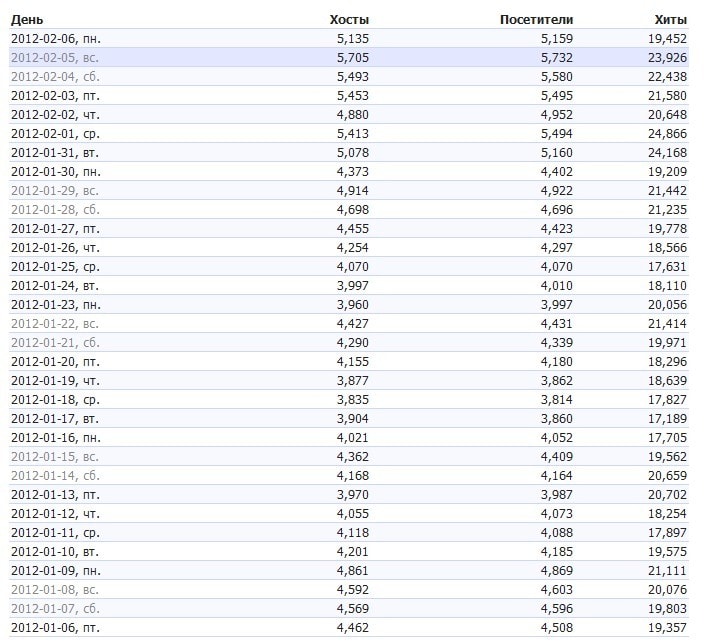Viewport: 713px width, 642px height.
Task: Select the 2012-01-31, вт. date cell
Action: tap(55, 152)
